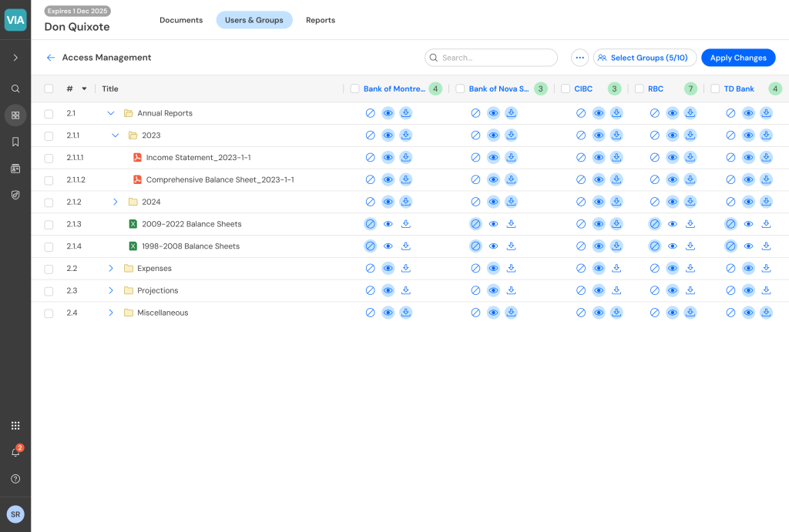The width and height of the screenshot is (789, 532).
Task: Click the Apply Changes button
Action: [x=738, y=58]
